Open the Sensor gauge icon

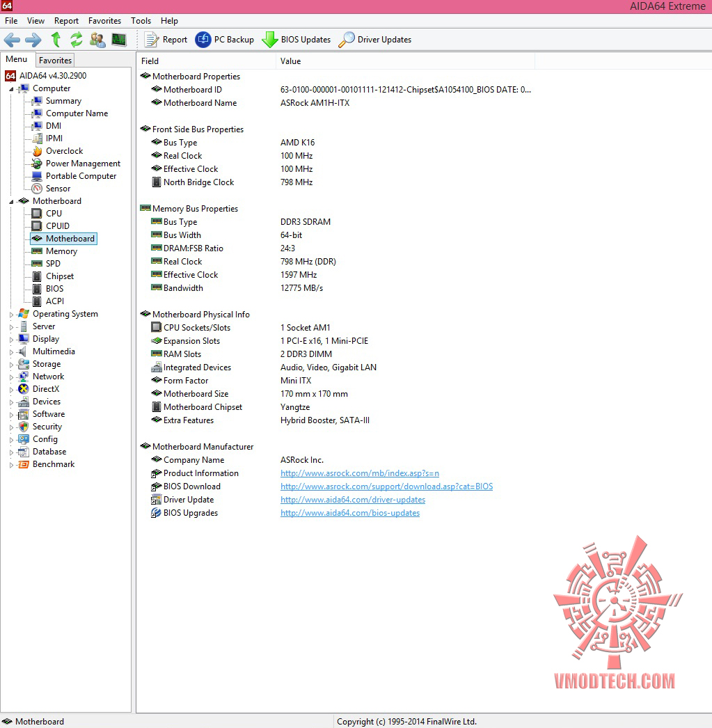pos(37,189)
